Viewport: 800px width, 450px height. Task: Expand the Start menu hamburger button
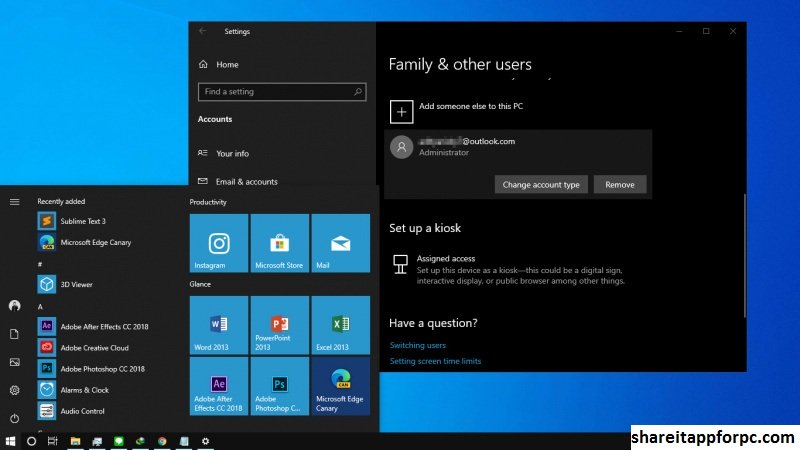(x=14, y=201)
